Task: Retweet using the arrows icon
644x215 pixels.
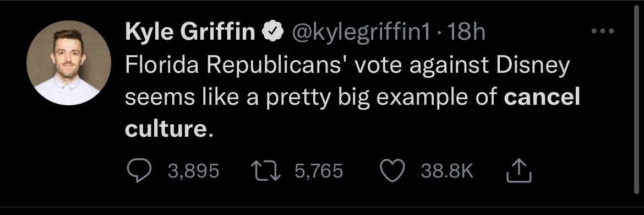Action: coord(266,170)
